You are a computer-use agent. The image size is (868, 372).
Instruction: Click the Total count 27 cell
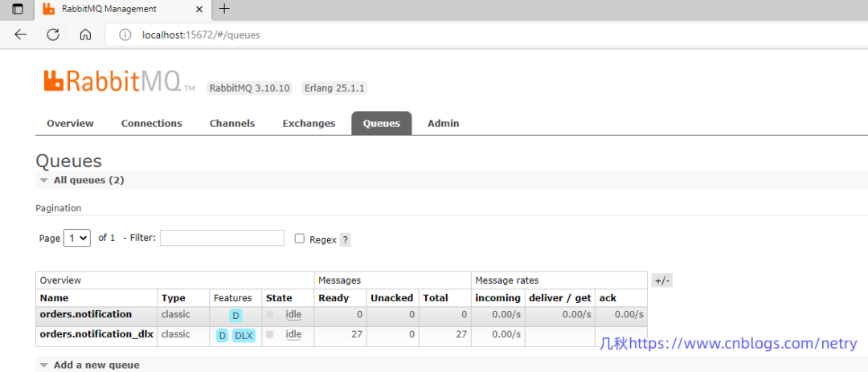coord(445,337)
